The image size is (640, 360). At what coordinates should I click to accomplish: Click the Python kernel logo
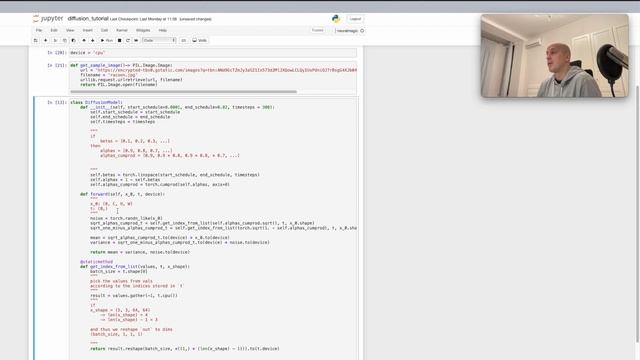[336, 19]
